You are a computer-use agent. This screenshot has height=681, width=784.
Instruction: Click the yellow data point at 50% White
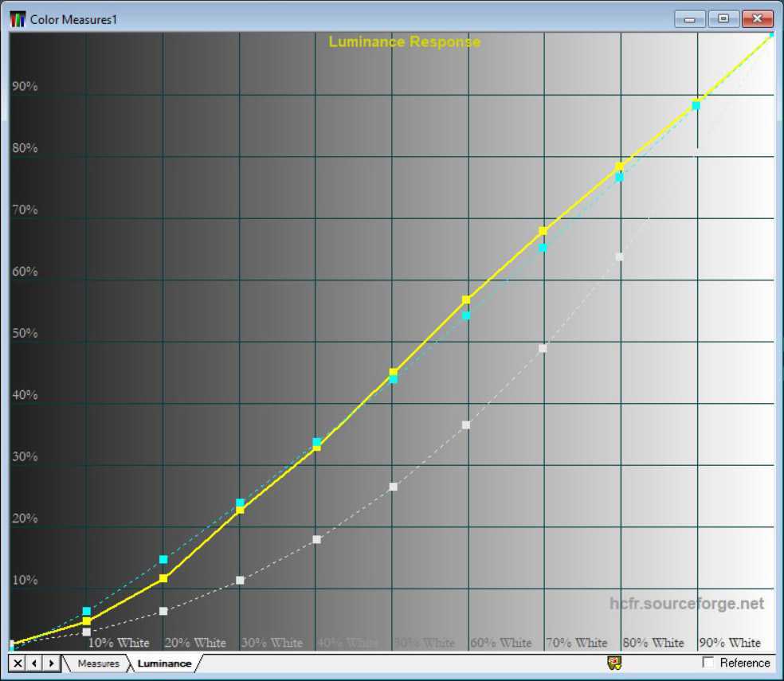pyautogui.click(x=393, y=372)
